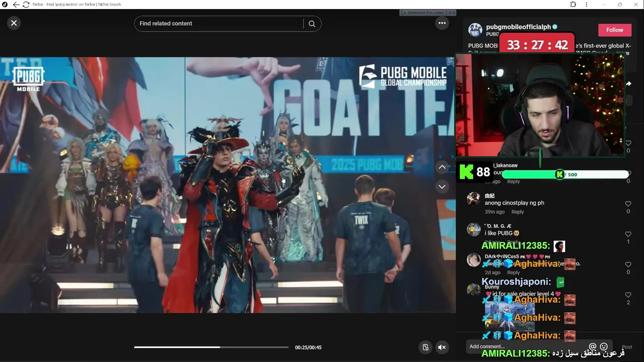Follow pubgmobileofficialph
This screenshot has width=644, height=362.
pyautogui.click(x=615, y=30)
